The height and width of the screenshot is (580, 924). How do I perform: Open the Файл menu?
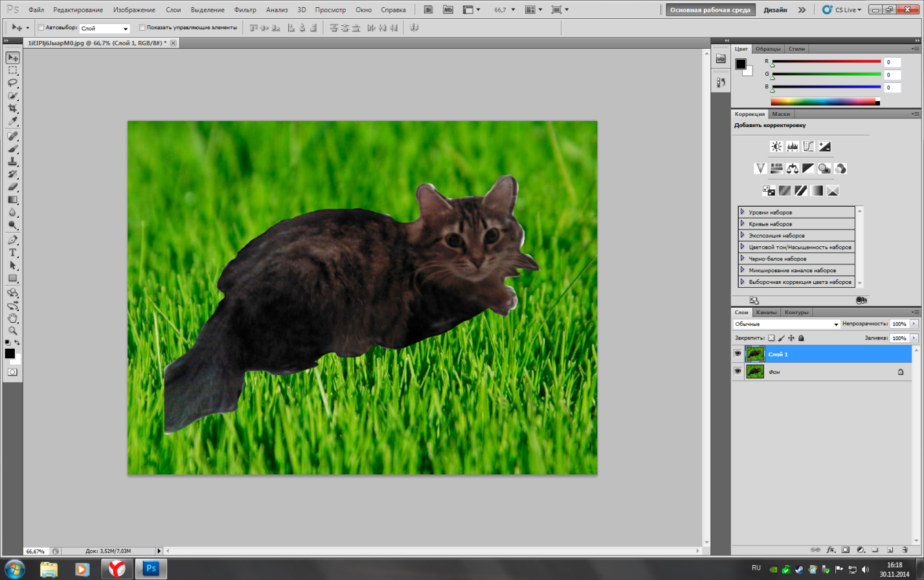36,10
